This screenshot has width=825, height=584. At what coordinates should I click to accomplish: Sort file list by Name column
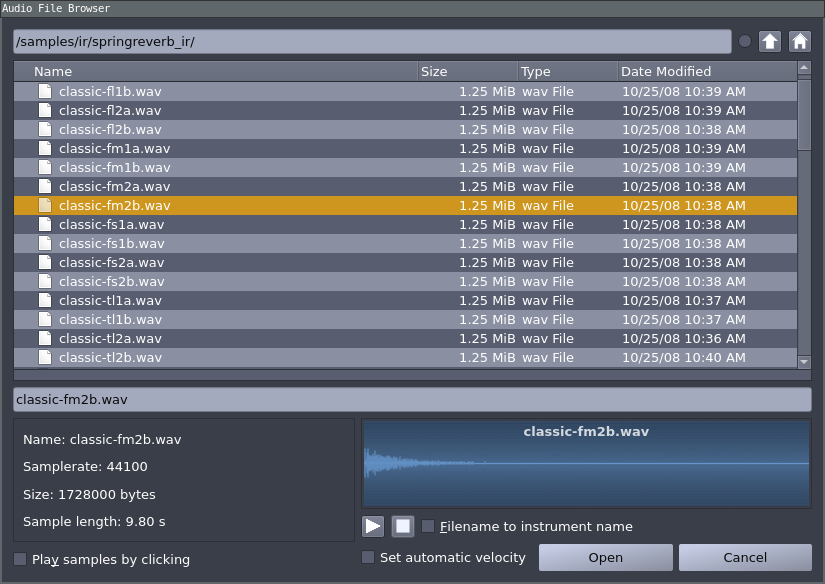click(215, 71)
